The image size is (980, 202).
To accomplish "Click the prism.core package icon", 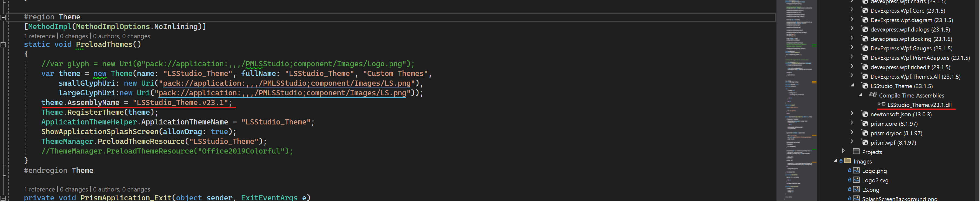I will point(865,124).
